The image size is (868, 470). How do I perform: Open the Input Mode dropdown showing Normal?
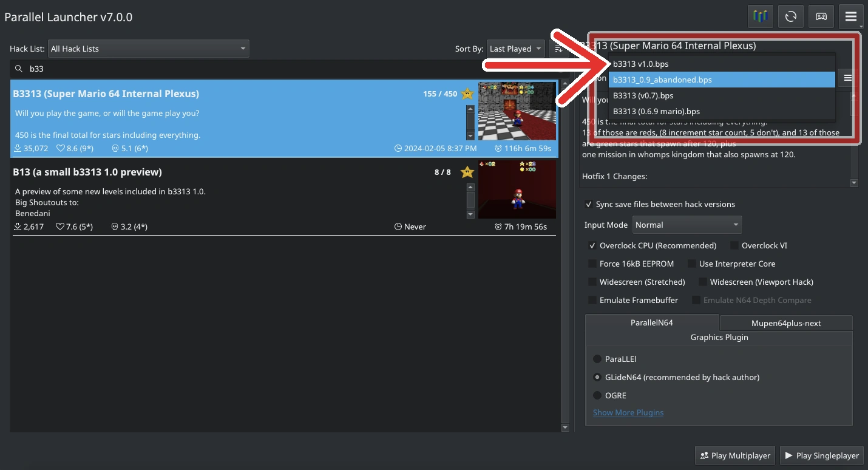(687, 225)
